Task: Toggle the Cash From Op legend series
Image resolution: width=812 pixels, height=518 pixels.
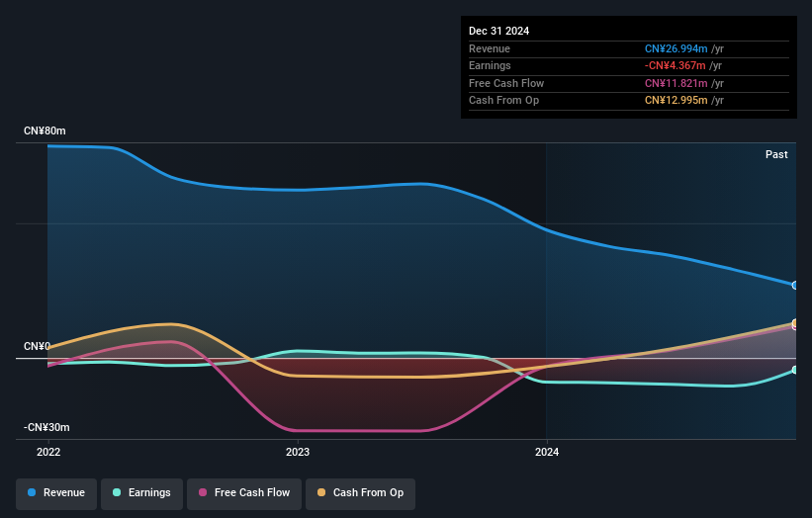Action: (360, 492)
